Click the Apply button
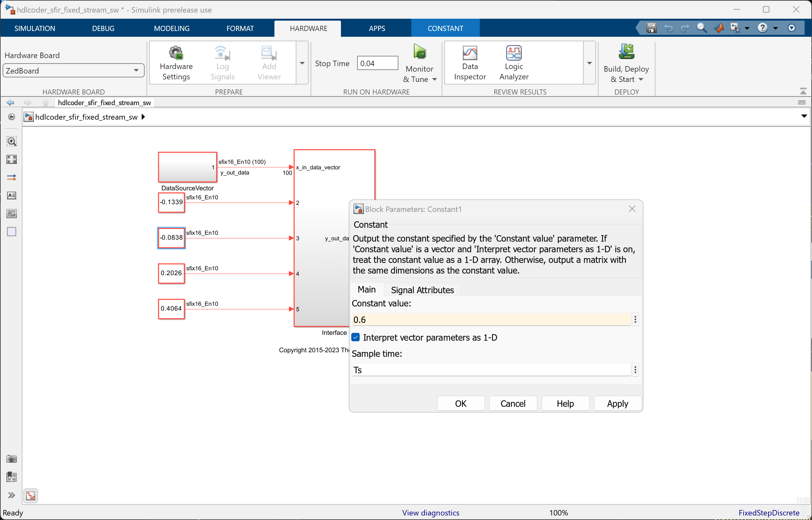Image resolution: width=812 pixels, height=520 pixels. click(617, 404)
